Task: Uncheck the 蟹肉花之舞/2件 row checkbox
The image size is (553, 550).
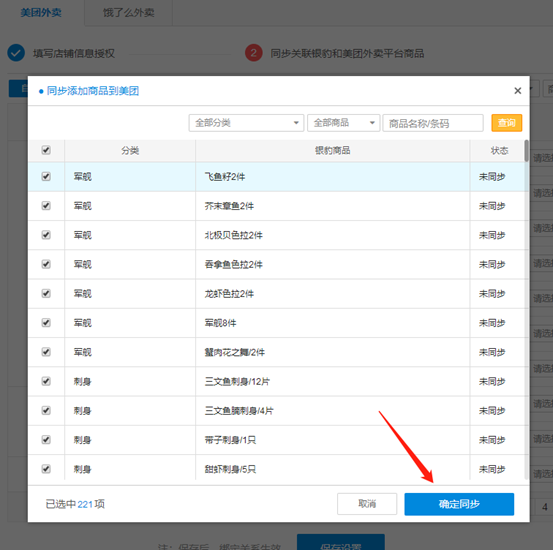Action: click(x=46, y=352)
